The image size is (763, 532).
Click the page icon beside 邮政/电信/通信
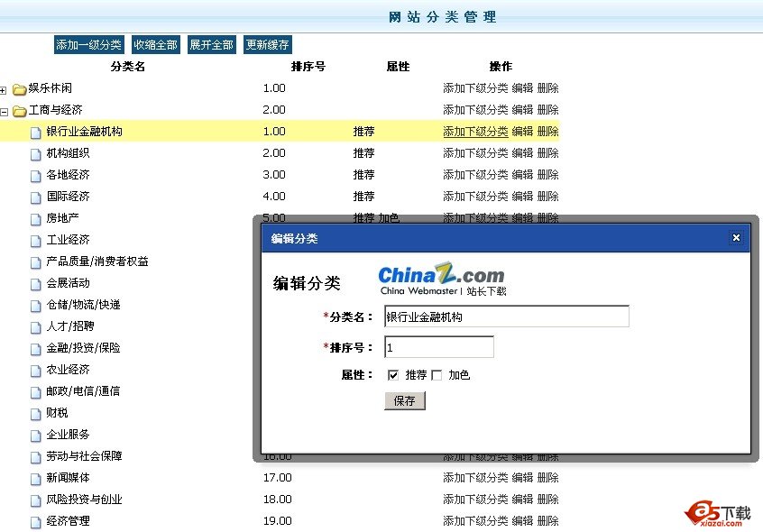point(35,392)
